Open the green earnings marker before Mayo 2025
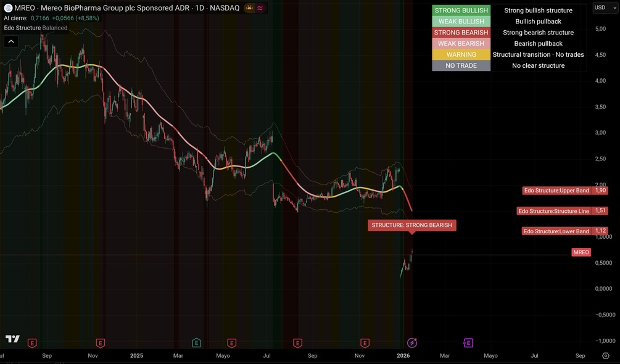Image resolution: width=620 pixels, height=364 pixels. (197, 342)
